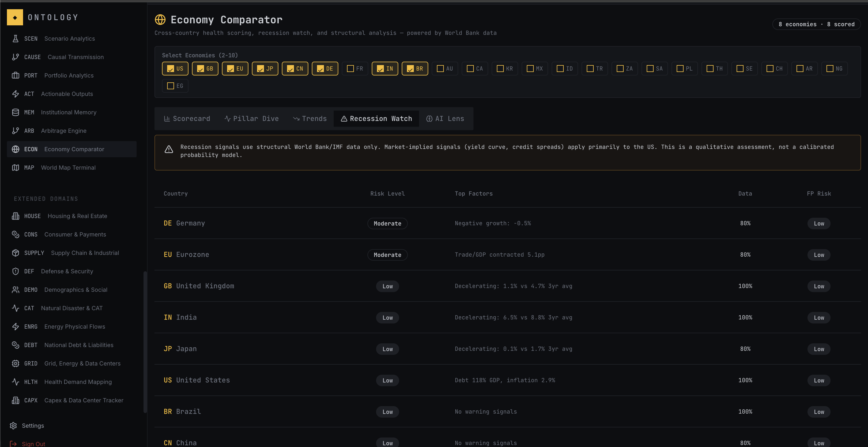Screen dimensions: 868x447
Task: Click the Actionable Outputs lightning icon
Action: click(16, 94)
